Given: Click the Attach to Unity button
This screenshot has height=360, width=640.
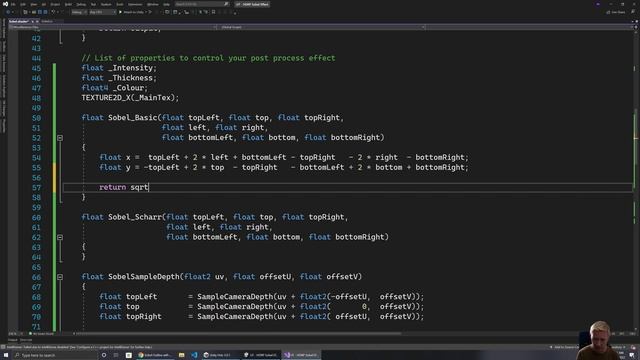Looking at the screenshot, I should click(133, 12).
